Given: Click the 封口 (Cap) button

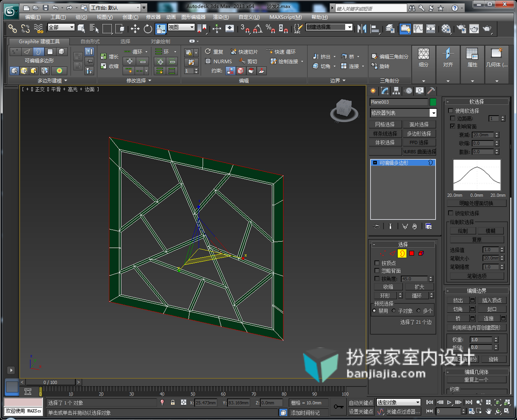Looking at the screenshot, I should point(492,309).
